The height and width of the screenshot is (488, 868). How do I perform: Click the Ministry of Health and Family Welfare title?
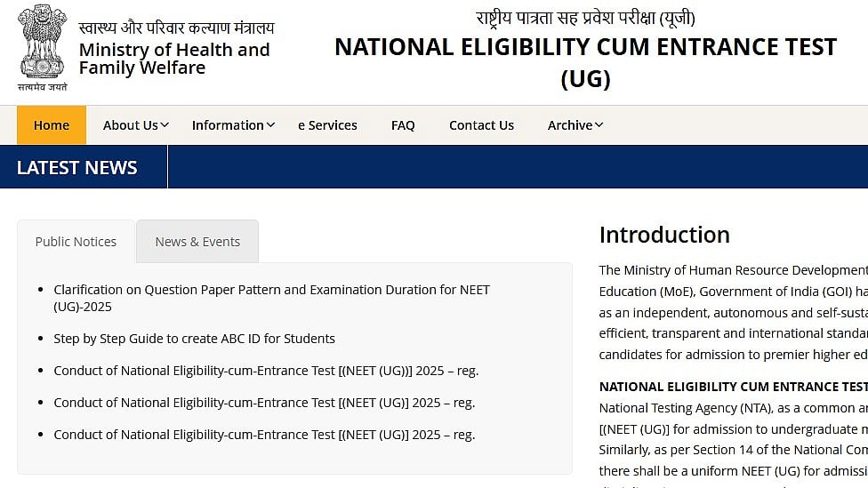pyautogui.click(x=173, y=59)
